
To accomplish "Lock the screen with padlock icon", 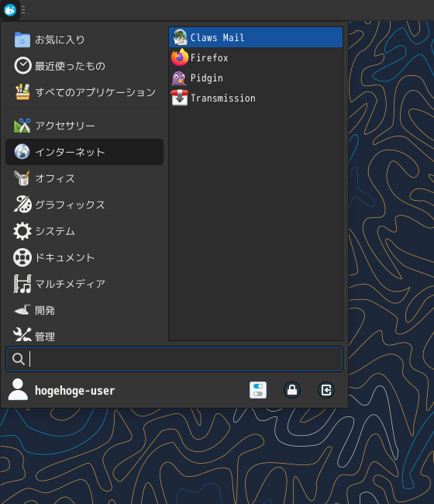I will pos(292,390).
